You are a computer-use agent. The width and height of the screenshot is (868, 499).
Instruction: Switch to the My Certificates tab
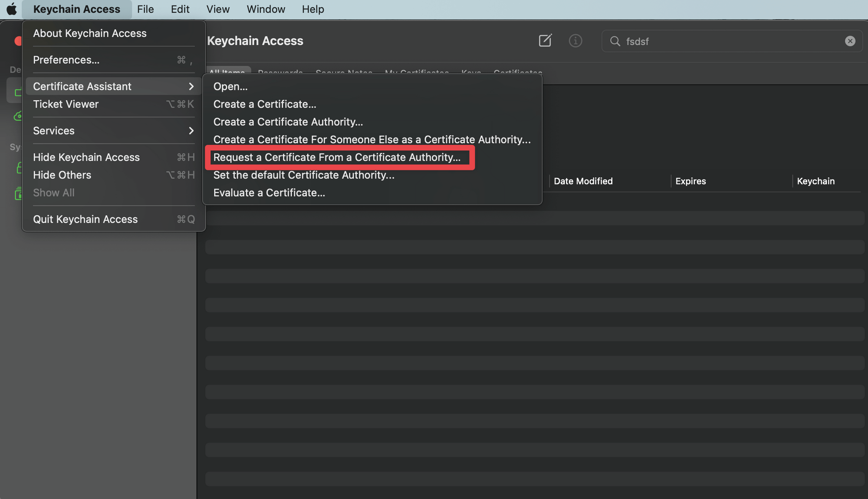(416, 73)
